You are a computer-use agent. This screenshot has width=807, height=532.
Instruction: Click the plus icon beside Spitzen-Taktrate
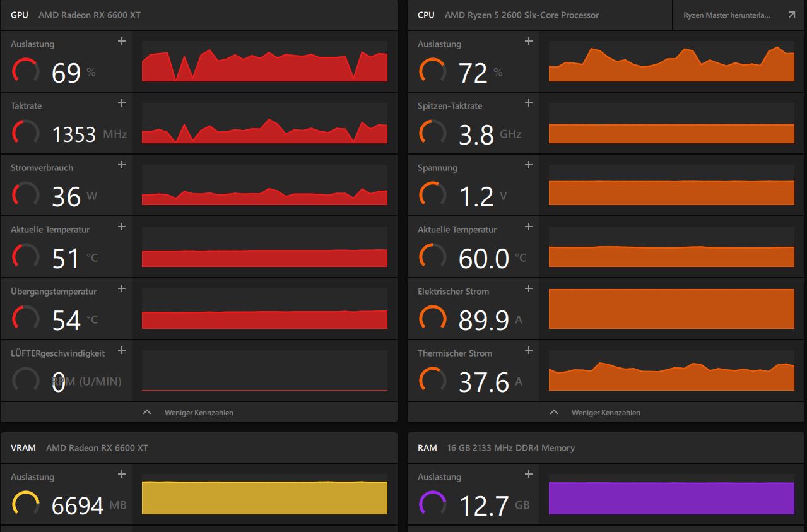coord(529,103)
